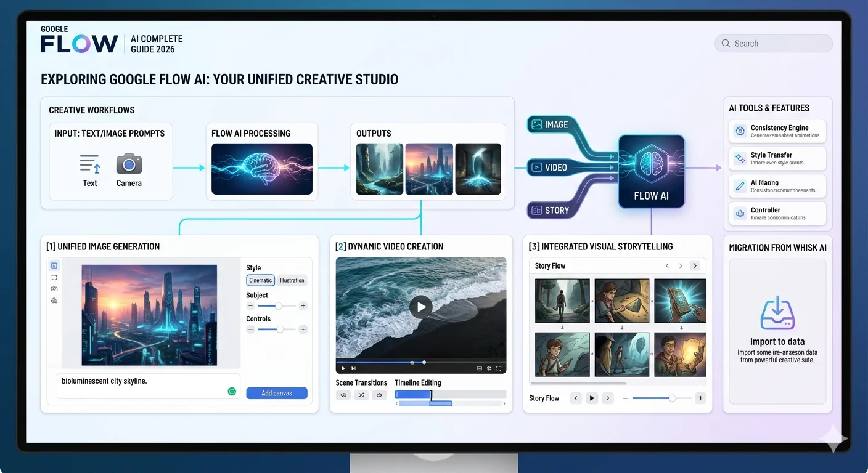Go to the next frame in the bottom Story Flow bar

[x=608, y=398]
